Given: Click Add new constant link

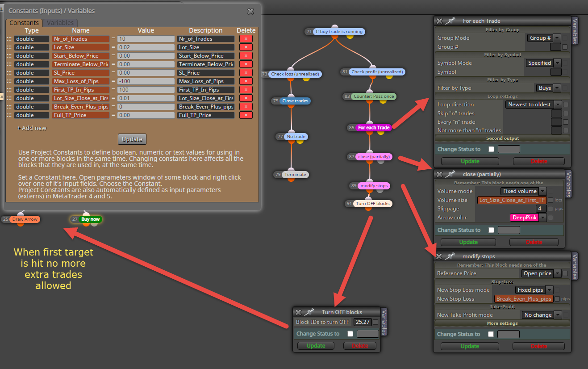Looking at the screenshot, I should point(32,128).
